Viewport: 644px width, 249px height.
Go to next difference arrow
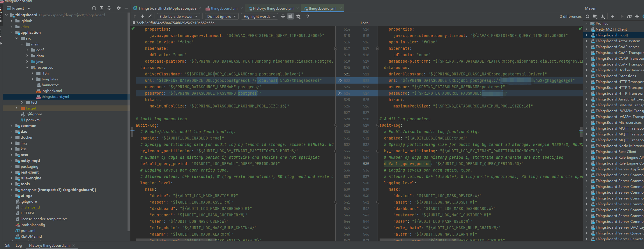pos(142,16)
